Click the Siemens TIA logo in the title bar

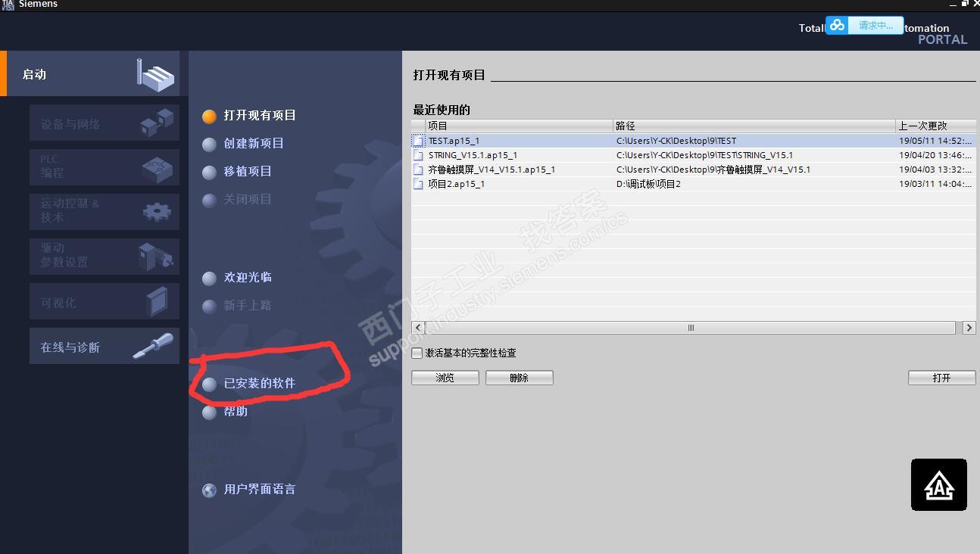click(x=8, y=5)
